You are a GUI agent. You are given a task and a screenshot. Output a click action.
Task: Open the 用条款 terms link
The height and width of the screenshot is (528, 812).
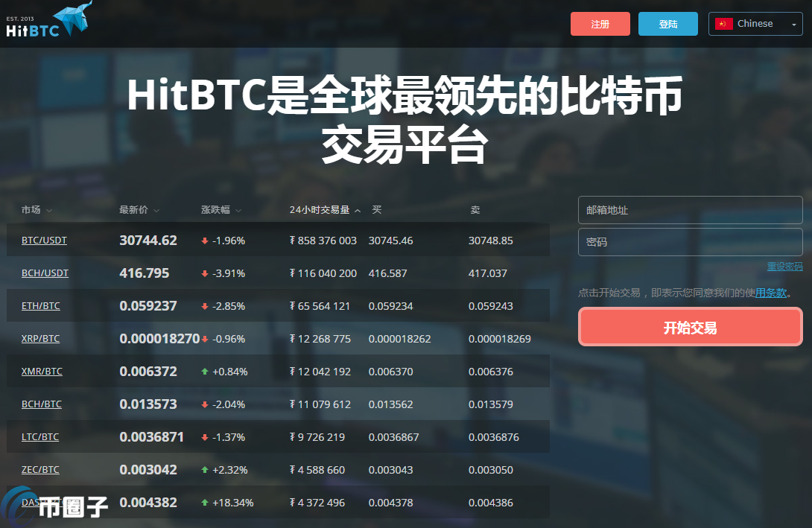tap(770, 293)
